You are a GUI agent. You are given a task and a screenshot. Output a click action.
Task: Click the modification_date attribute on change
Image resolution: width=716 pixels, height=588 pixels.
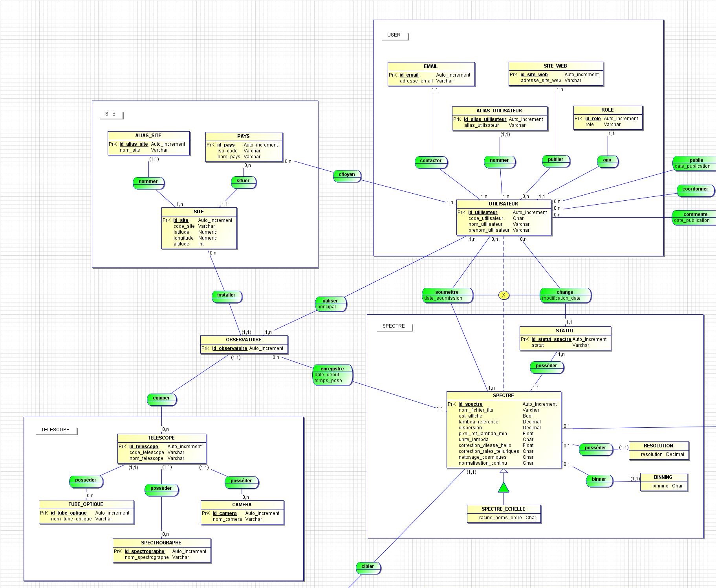pos(561,298)
